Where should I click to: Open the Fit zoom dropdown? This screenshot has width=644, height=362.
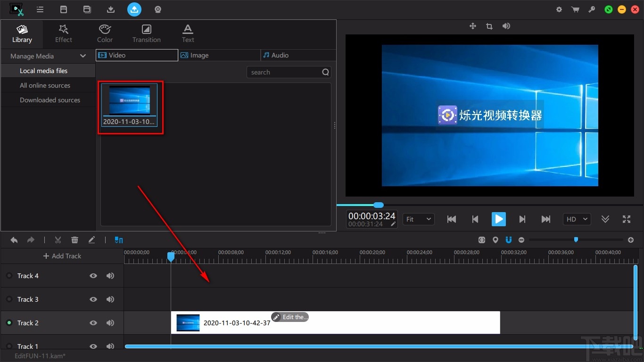418,219
